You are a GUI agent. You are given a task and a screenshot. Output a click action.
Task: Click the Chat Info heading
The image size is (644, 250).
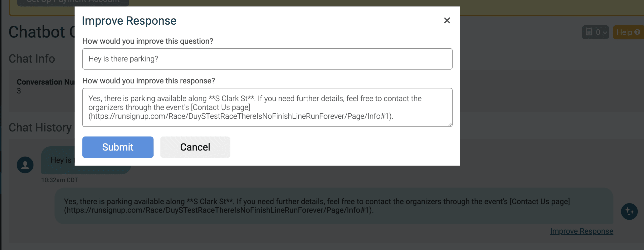(x=32, y=59)
